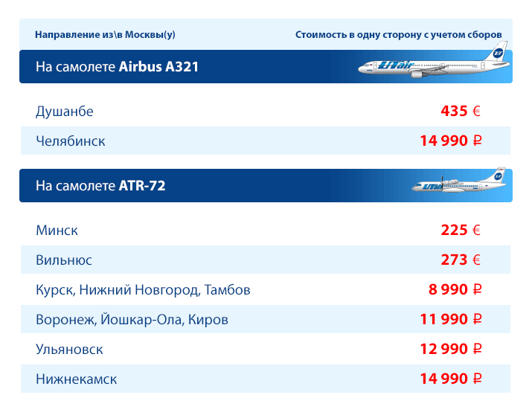Click the euro symbol beside 273

click(x=476, y=260)
